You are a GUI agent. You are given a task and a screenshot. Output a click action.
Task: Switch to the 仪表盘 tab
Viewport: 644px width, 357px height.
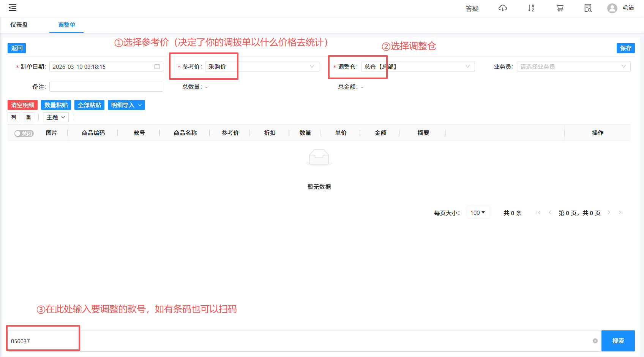(x=19, y=25)
